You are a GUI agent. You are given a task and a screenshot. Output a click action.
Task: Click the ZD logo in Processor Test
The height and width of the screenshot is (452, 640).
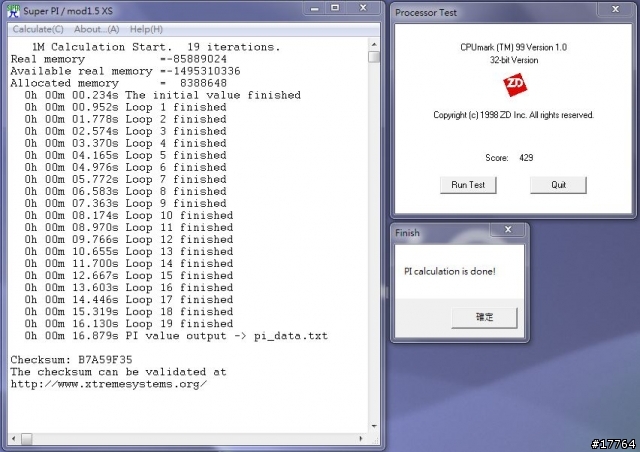coord(515,85)
